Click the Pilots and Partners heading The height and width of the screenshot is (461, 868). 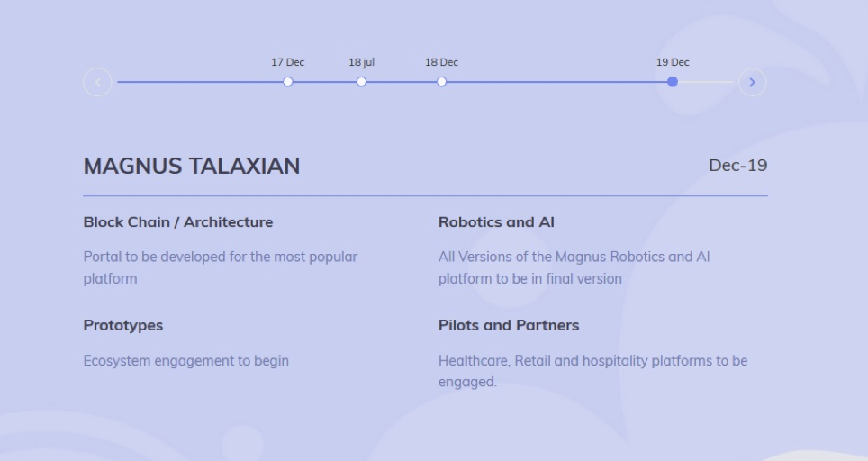pos(509,325)
